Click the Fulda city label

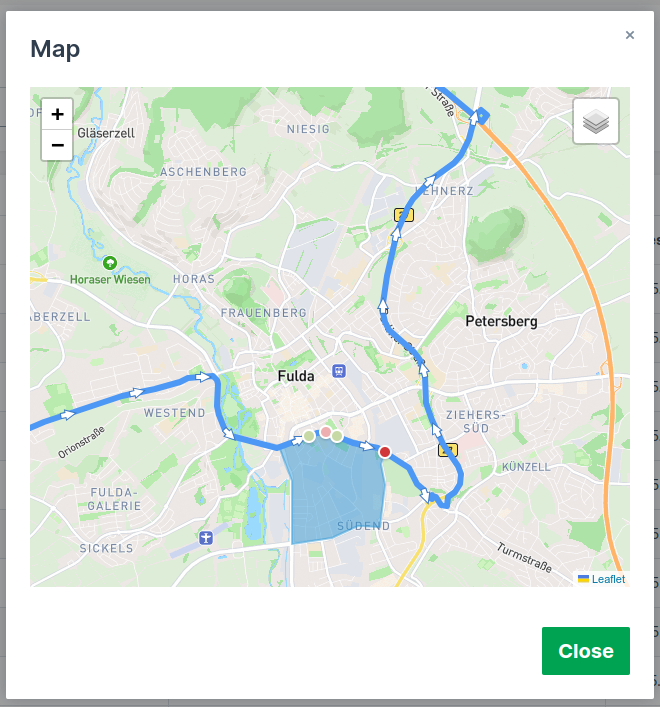296,376
